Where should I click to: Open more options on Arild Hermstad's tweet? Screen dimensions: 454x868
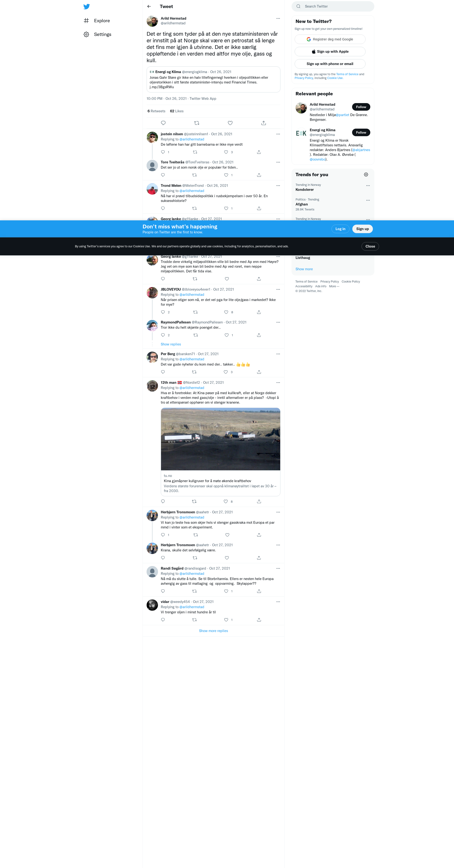tap(278, 18)
